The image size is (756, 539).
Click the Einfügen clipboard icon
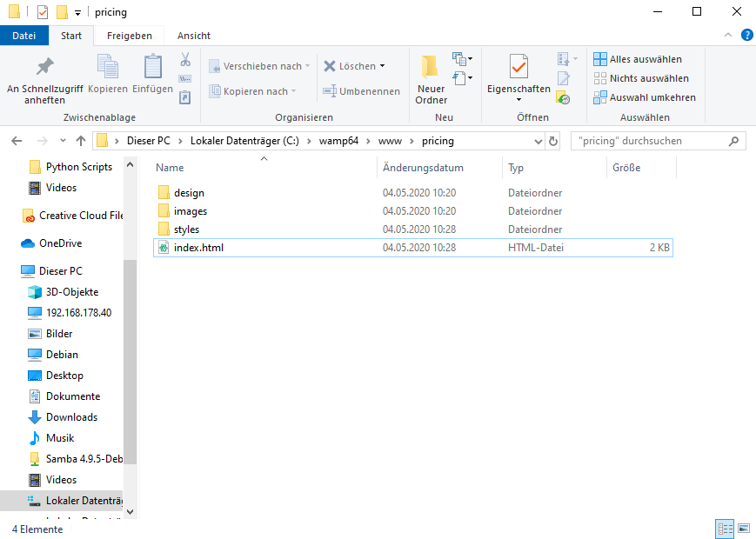(x=153, y=67)
